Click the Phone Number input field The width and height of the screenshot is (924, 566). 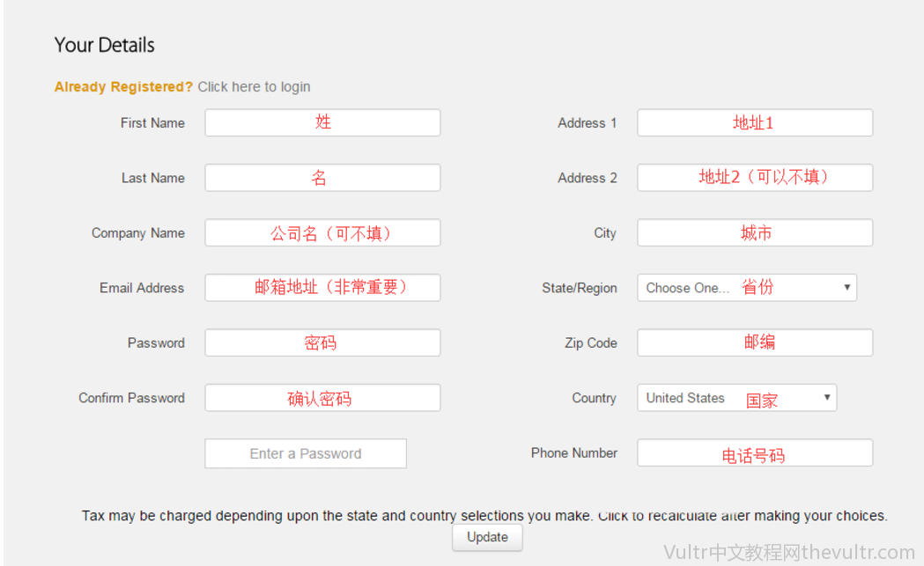point(755,453)
